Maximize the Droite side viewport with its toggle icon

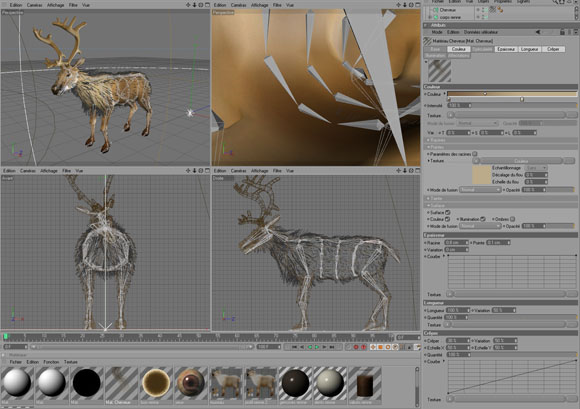pyautogui.click(x=418, y=170)
